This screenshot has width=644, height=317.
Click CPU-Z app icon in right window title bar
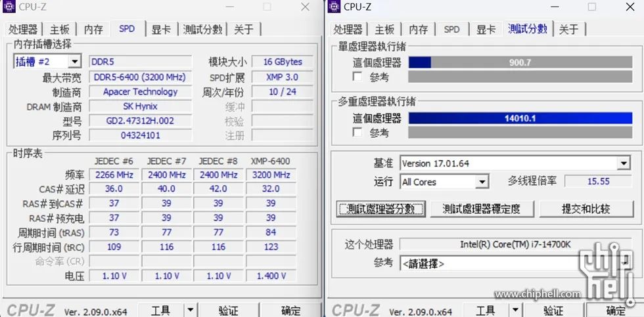pyautogui.click(x=334, y=7)
